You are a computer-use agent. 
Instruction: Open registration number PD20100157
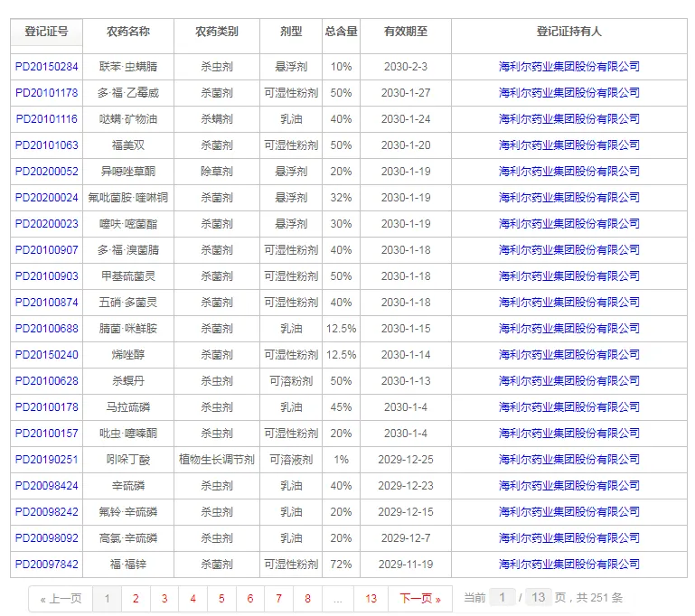coord(46,434)
